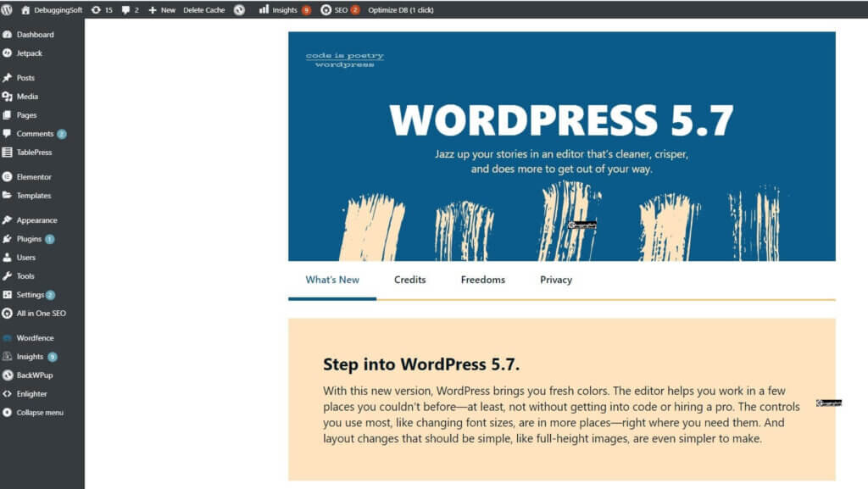The width and height of the screenshot is (868, 489).
Task: Switch to the Credits tab
Action: coord(409,280)
